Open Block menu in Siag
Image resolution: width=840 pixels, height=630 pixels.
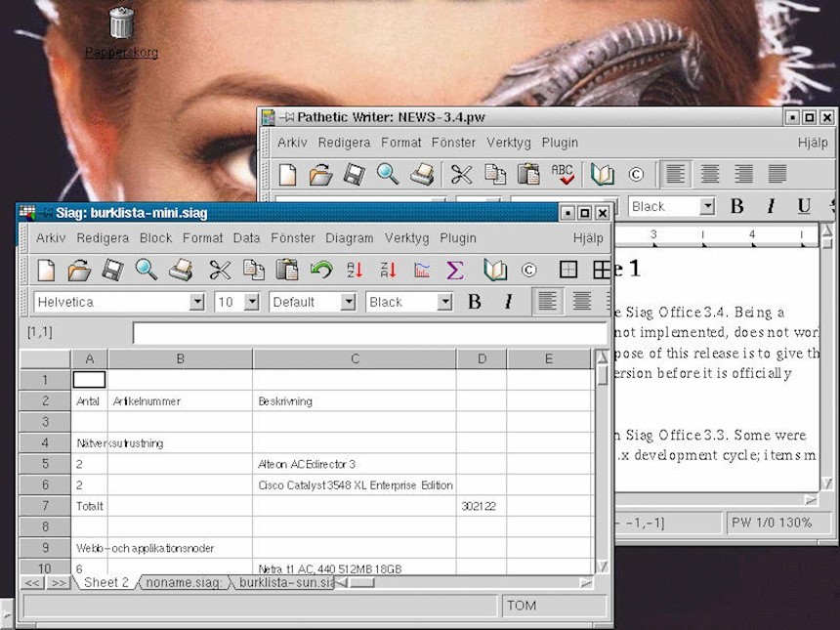coord(155,238)
